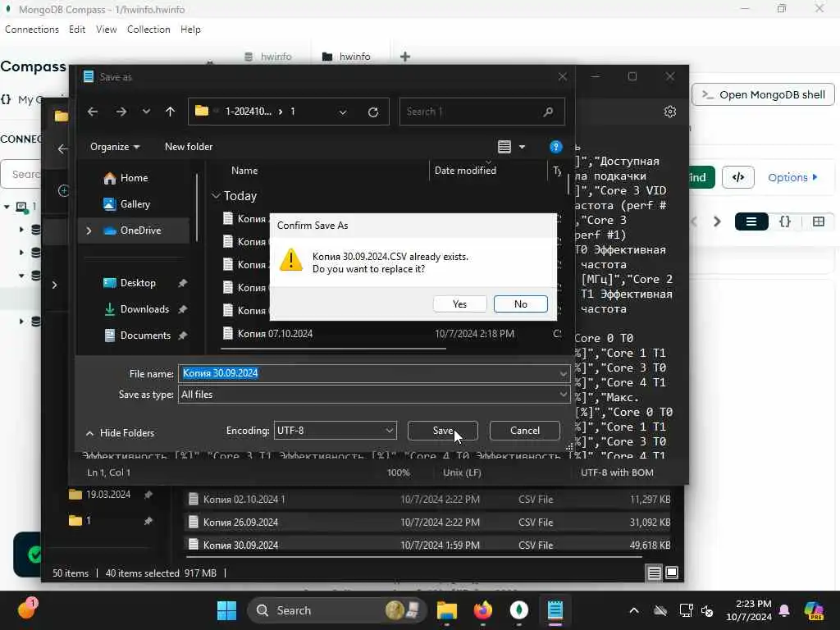
Task: Expand the address path dropdown
Action: coord(343,112)
